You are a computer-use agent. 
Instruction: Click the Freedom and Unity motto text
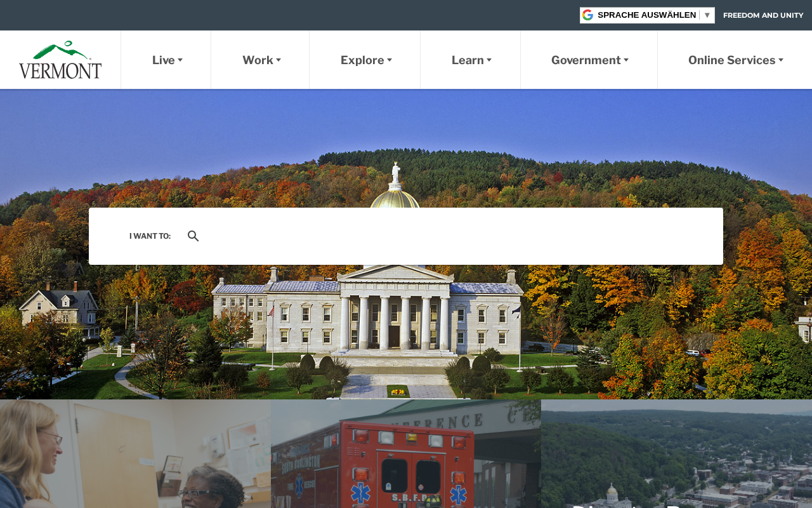coord(763,15)
